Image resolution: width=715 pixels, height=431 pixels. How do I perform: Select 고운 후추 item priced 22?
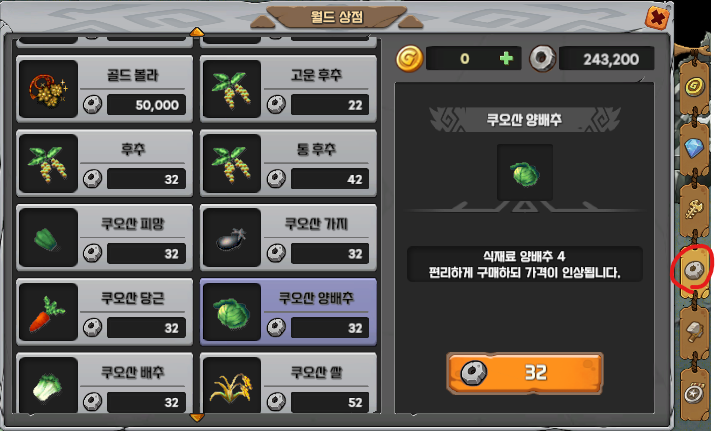pyautogui.click(x=288, y=89)
